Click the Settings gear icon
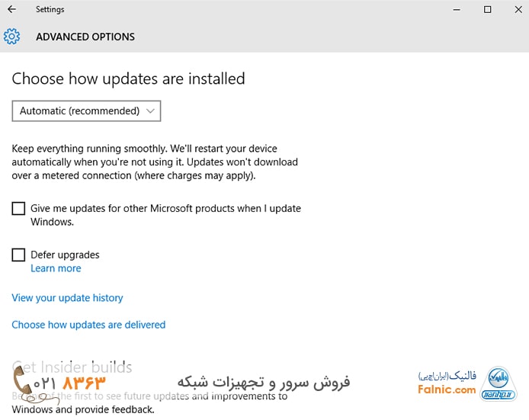This screenshot has width=529, height=420. pyautogui.click(x=11, y=37)
